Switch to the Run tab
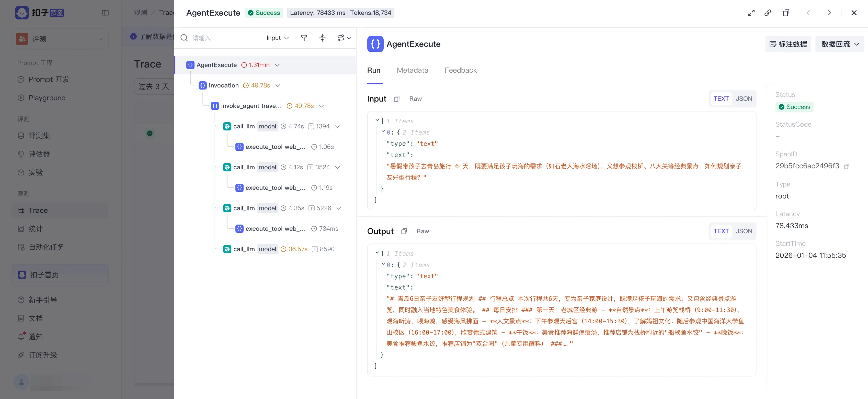Image resolution: width=868 pixels, height=399 pixels. click(374, 70)
